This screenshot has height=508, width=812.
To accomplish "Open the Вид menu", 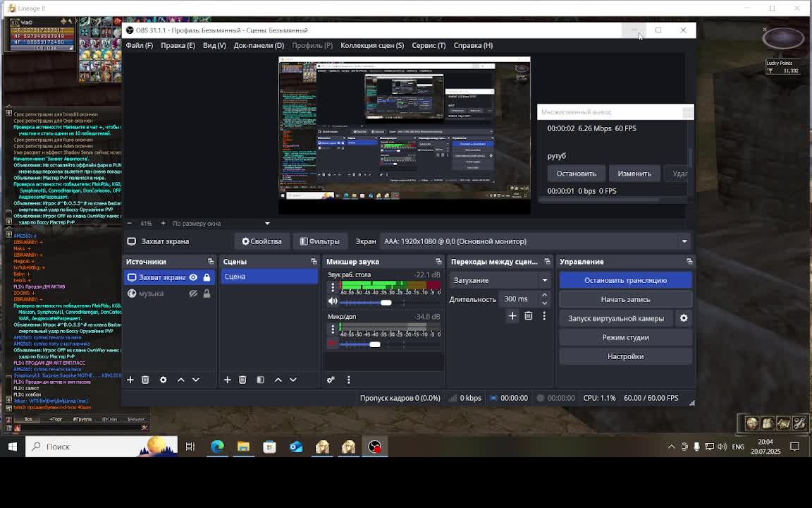I will pyautogui.click(x=214, y=46).
